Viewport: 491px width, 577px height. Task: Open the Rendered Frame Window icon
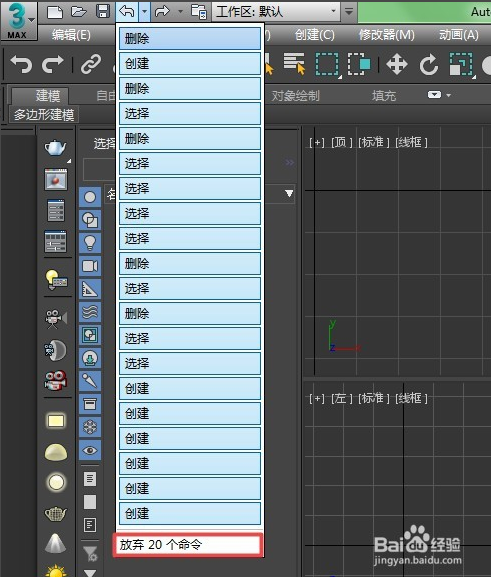(56, 179)
